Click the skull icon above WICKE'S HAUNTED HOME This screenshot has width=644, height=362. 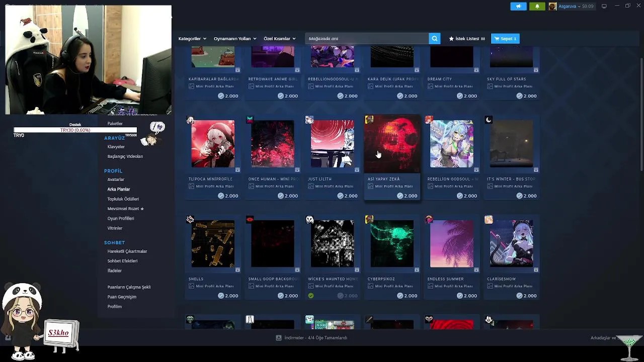pyautogui.click(x=309, y=220)
